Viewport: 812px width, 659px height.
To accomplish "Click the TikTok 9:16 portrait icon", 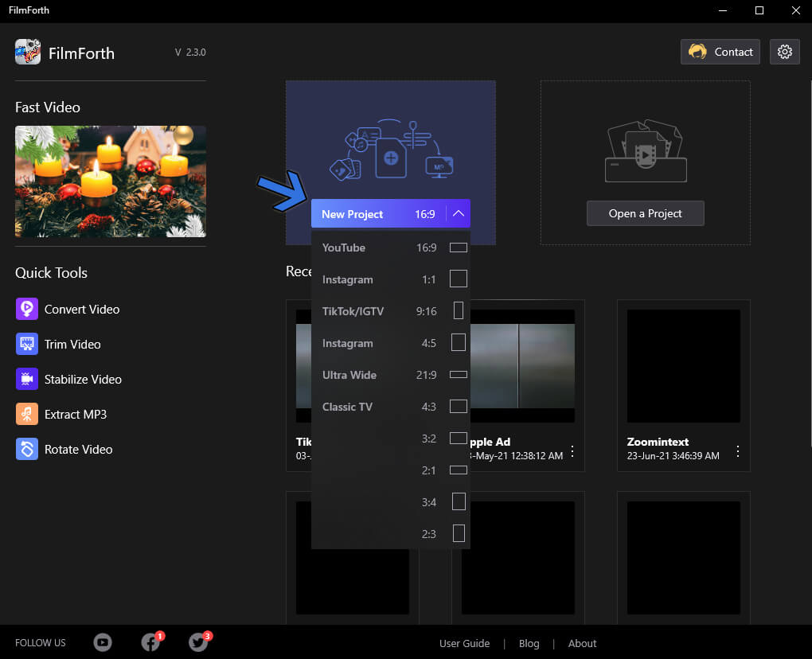I will pos(459,310).
